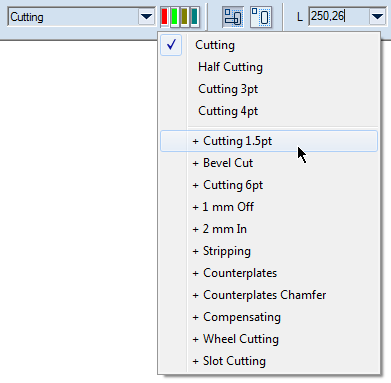
Task: Open the Cutting style combo box arrow
Action: (147, 17)
